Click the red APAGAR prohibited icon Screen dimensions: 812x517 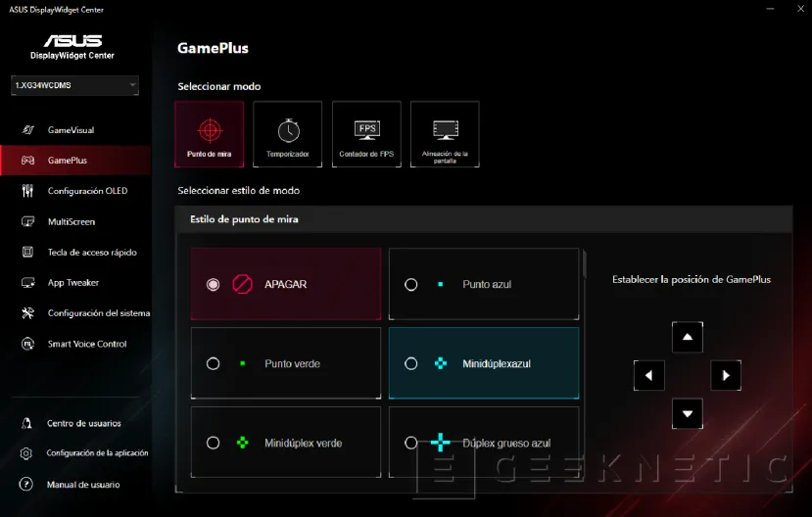[242, 284]
